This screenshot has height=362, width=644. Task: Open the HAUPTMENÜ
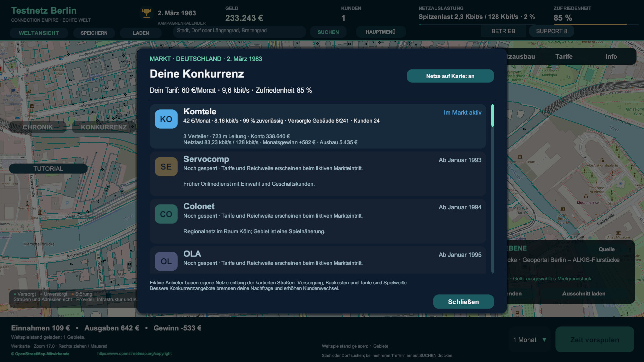[381, 32]
